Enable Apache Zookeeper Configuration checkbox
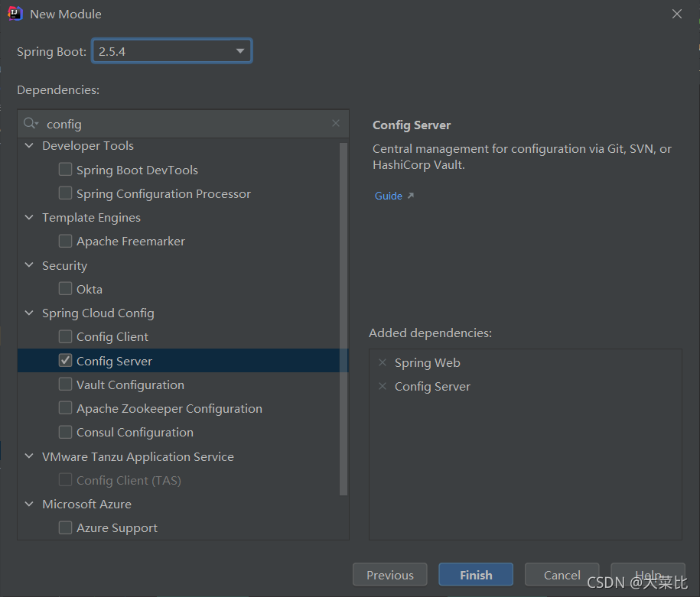The width and height of the screenshot is (700, 597). coord(65,408)
